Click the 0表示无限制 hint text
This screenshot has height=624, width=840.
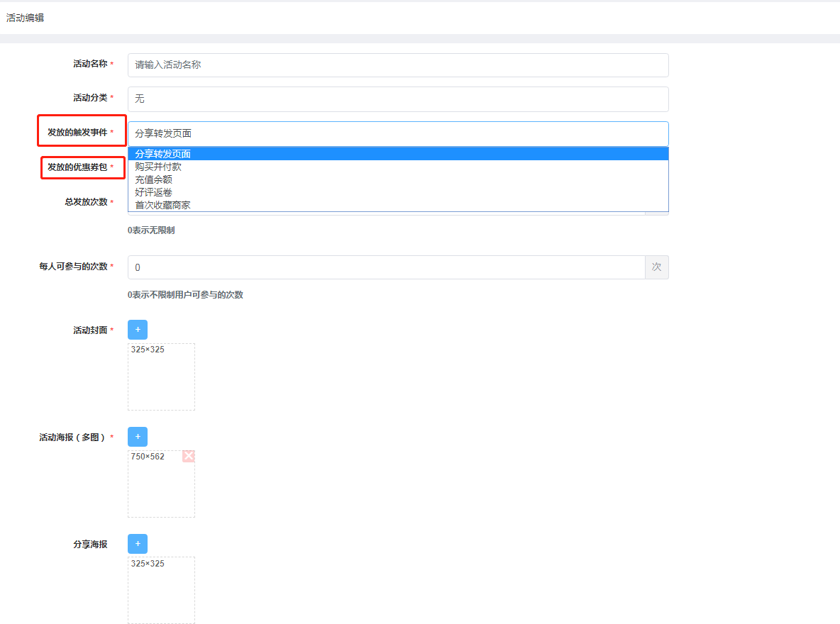pyautogui.click(x=151, y=230)
